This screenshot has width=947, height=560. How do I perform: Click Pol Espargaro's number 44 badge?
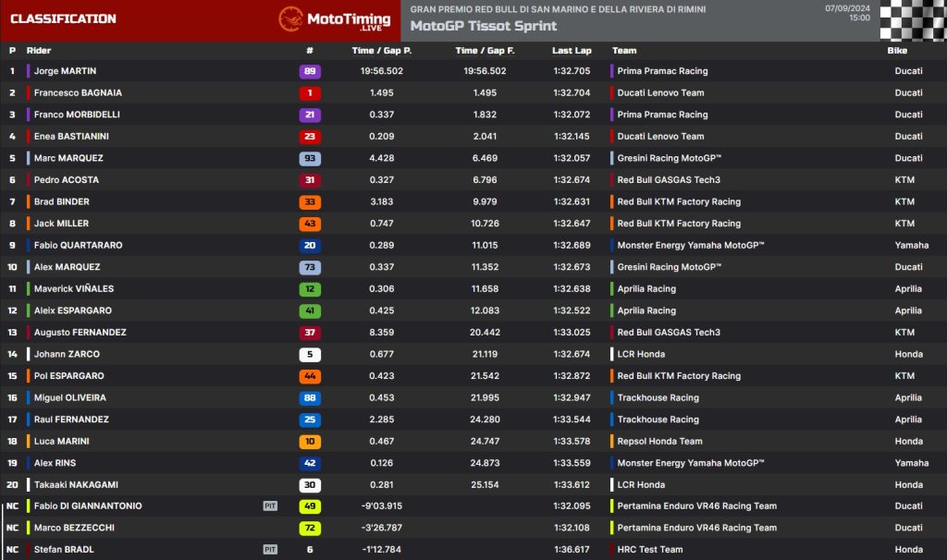[310, 376]
